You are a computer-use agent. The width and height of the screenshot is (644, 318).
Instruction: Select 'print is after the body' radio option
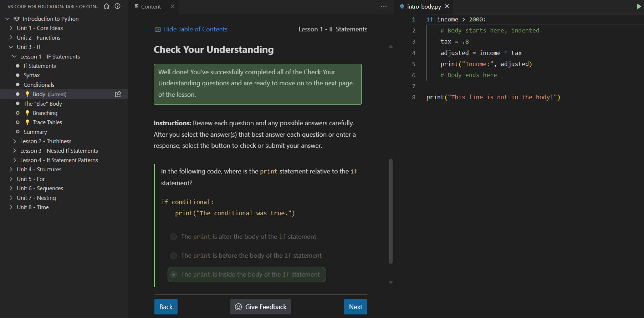[x=173, y=237]
